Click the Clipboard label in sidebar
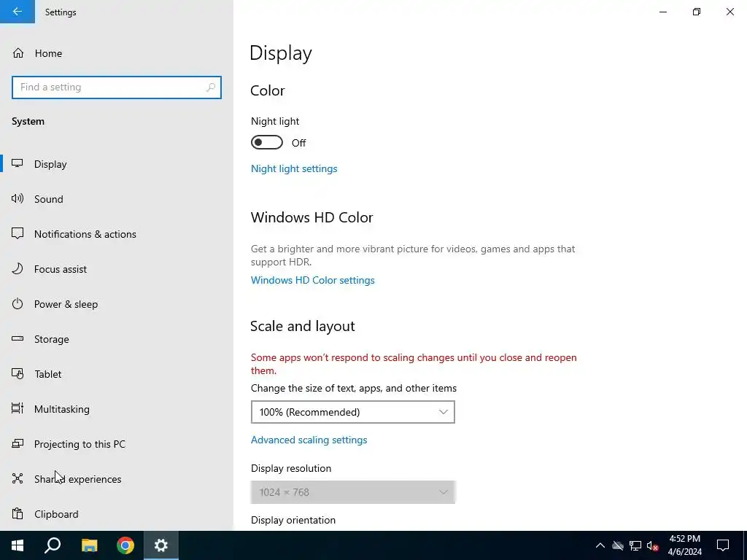The image size is (747, 560). coord(56,514)
